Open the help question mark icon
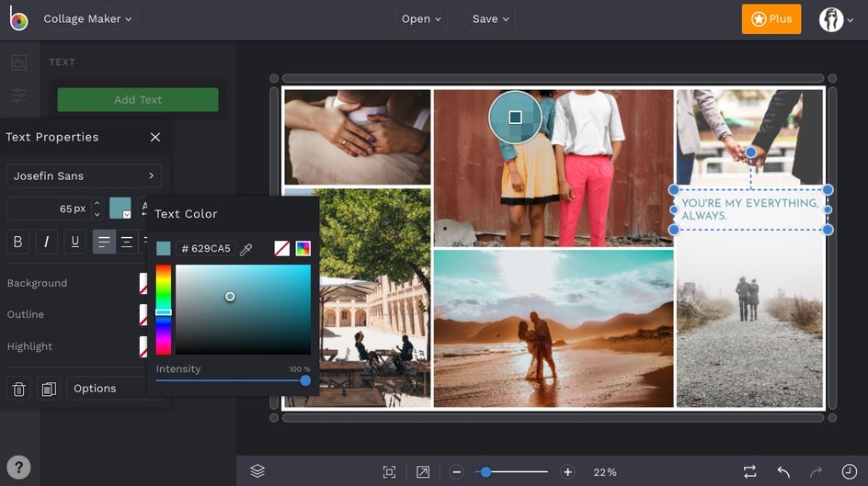This screenshot has height=486, width=868. (18, 467)
